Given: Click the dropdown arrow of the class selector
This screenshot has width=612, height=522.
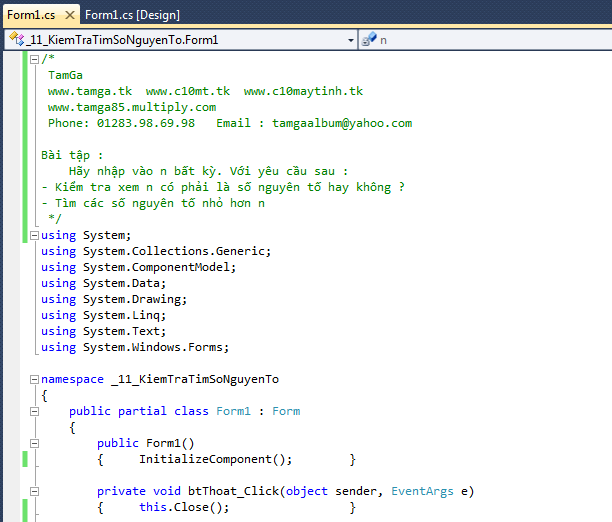Looking at the screenshot, I should point(350,40).
